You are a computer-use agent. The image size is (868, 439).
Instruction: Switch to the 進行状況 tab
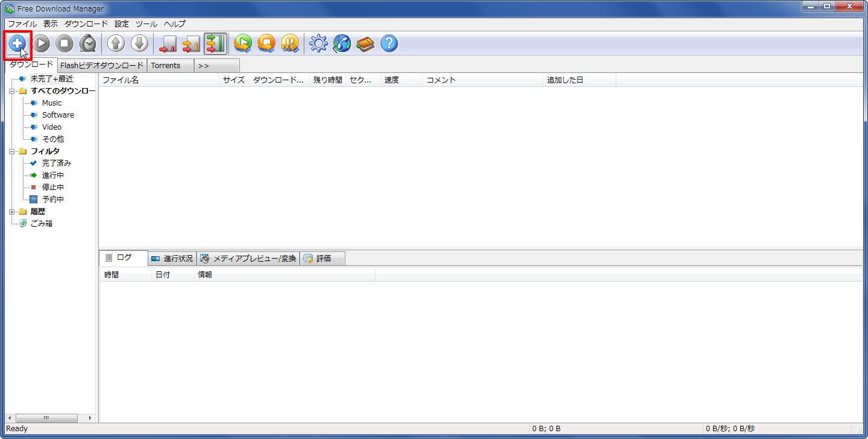tap(172, 258)
